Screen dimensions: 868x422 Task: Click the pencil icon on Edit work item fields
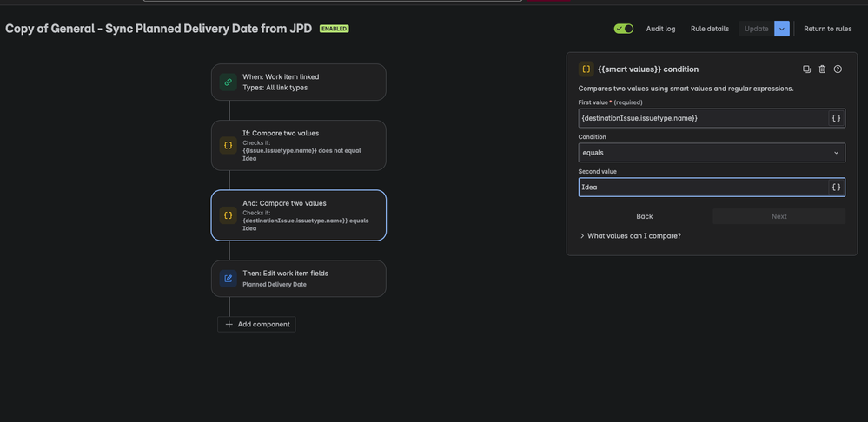point(228,279)
